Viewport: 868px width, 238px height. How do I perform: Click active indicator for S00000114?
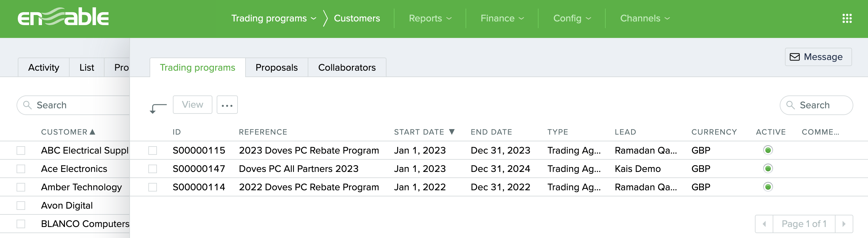767,187
